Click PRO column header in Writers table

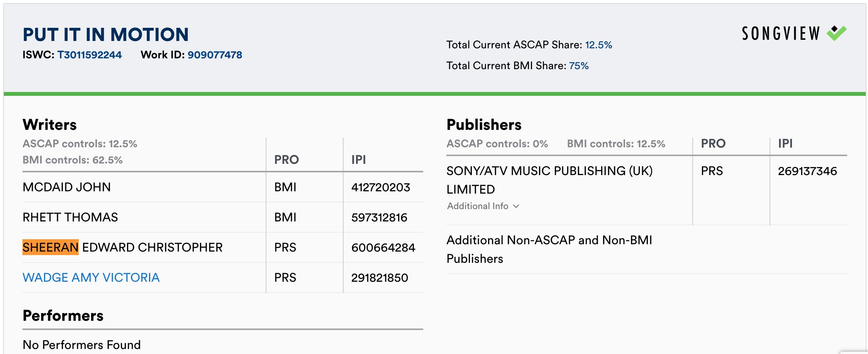[287, 160]
